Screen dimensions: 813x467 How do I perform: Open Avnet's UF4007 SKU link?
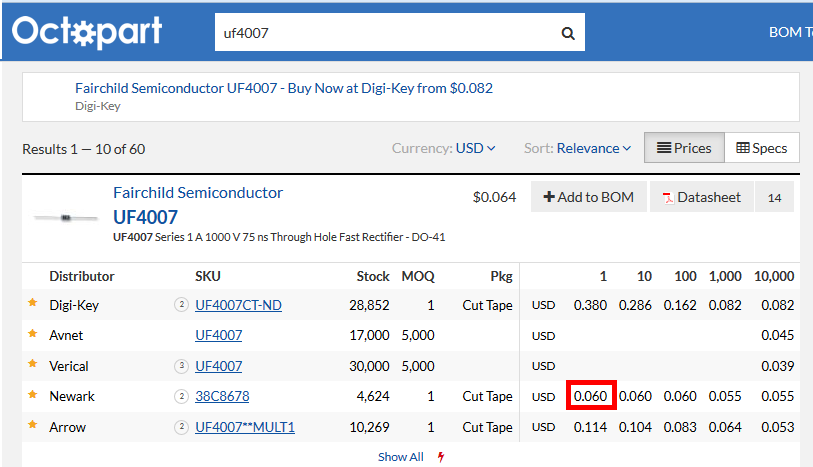coord(218,335)
